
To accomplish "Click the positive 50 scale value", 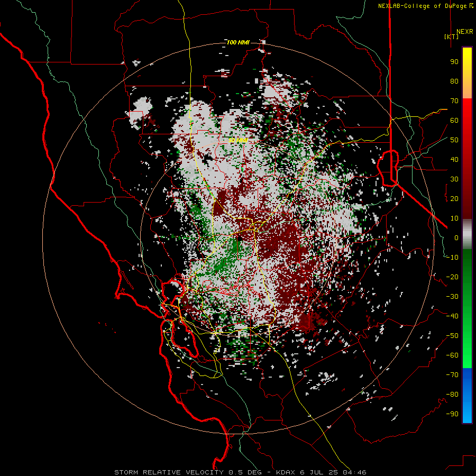I will (454, 140).
